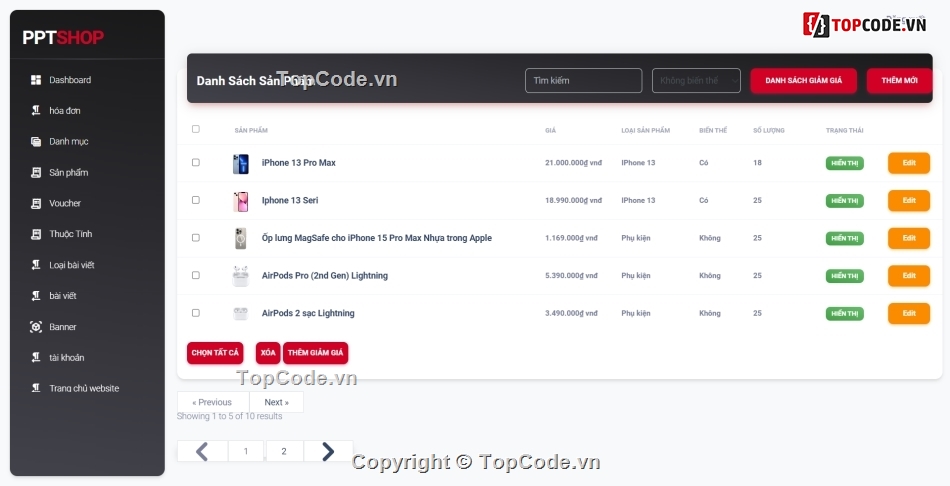Open iPhone 13 Pro Max product thumbnail
Screen dimensions: 950x486
241,164
